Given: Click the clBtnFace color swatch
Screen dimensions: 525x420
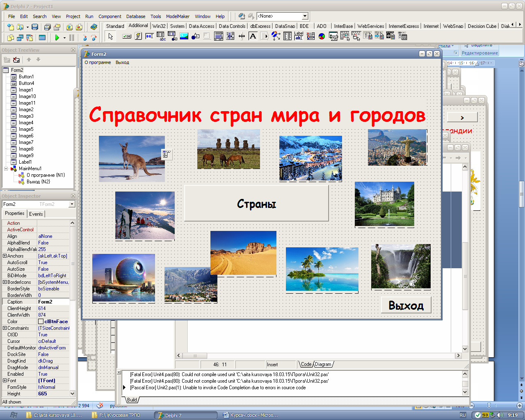Looking at the screenshot, I should pos(41,322).
